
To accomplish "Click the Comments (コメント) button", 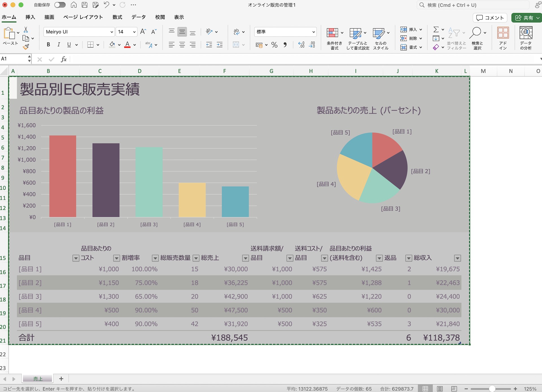I will 490,18.
